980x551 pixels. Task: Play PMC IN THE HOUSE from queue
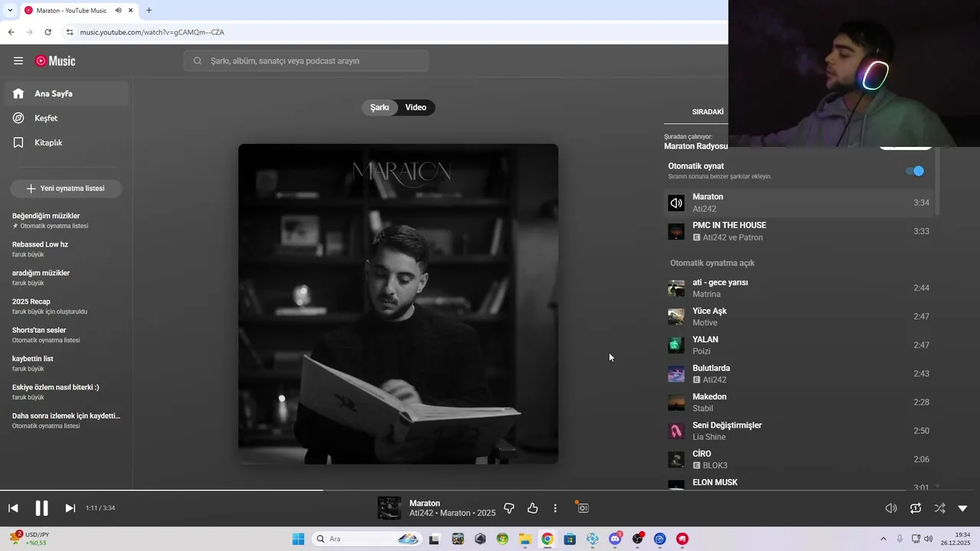tap(799, 231)
